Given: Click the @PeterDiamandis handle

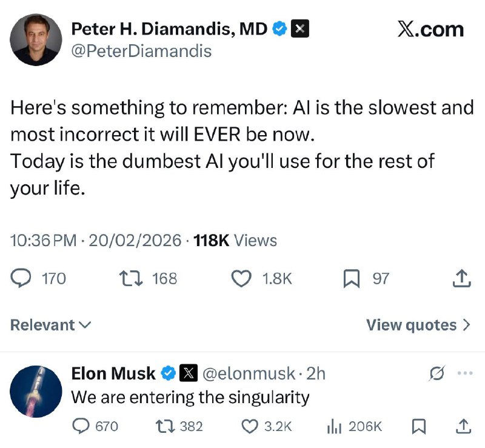Looking at the screenshot, I should (141, 51).
